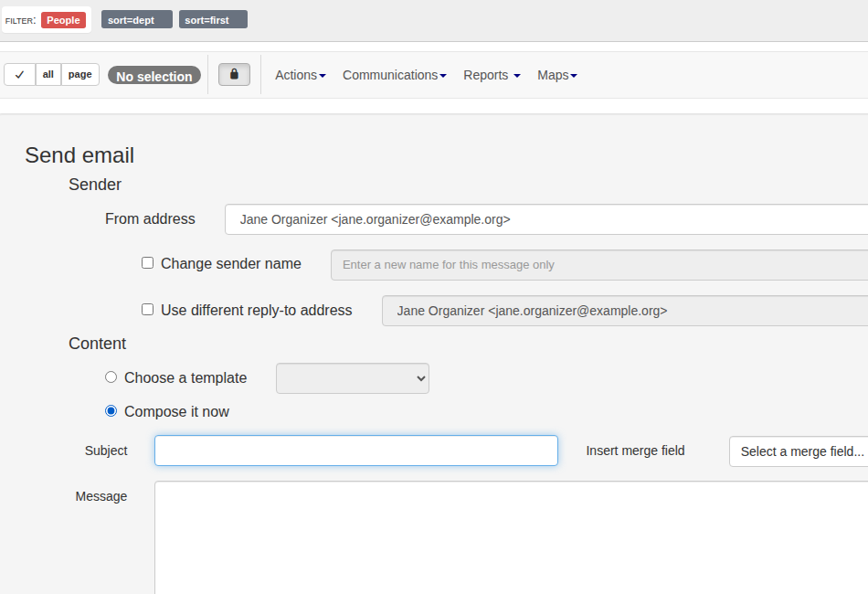Click the sort=first filter tag
The width and height of the screenshot is (868, 594).
click(x=212, y=19)
